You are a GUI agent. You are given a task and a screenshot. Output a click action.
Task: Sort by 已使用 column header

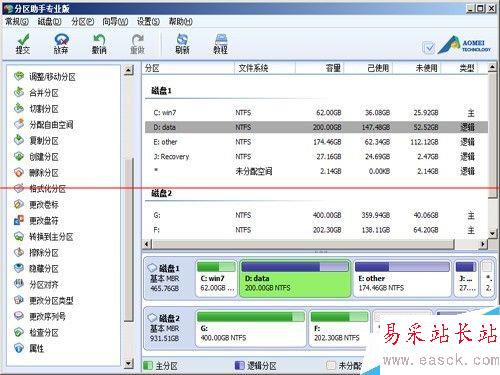tap(368, 68)
